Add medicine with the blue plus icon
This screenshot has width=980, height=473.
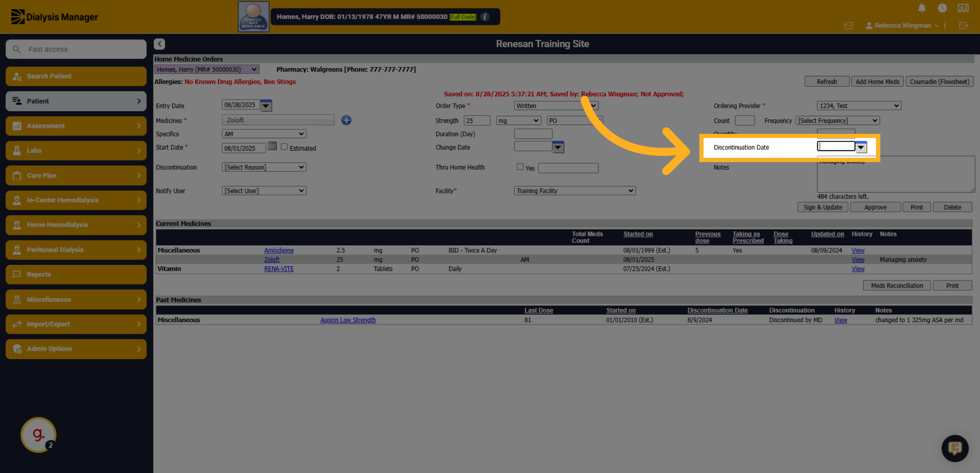346,120
